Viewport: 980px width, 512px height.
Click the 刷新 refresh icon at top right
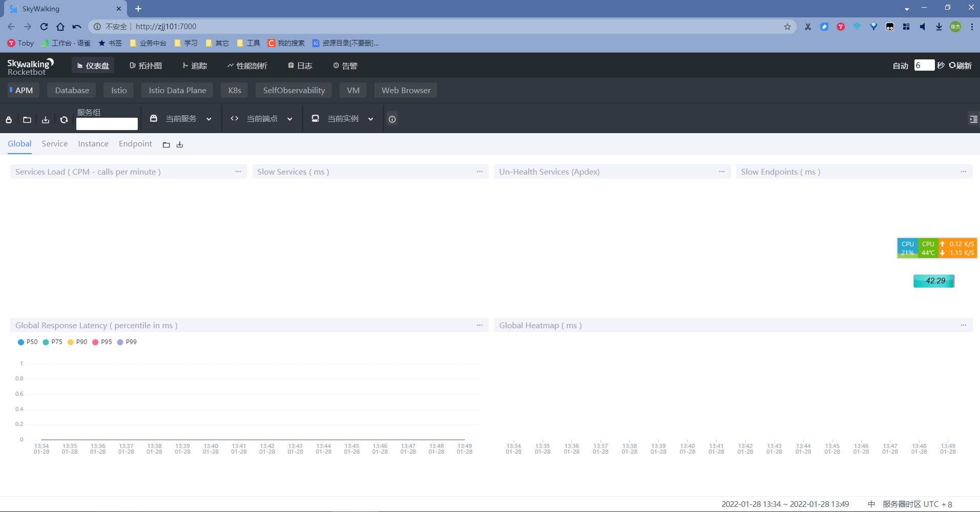click(x=951, y=66)
